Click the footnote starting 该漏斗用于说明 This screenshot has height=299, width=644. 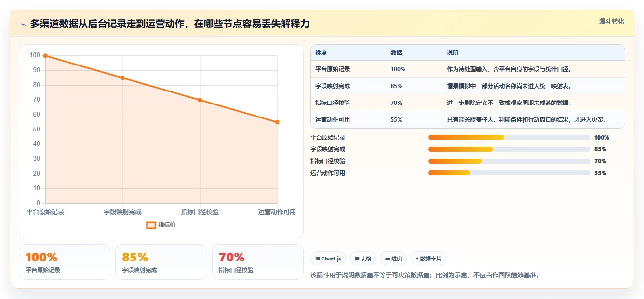[x=425, y=275]
